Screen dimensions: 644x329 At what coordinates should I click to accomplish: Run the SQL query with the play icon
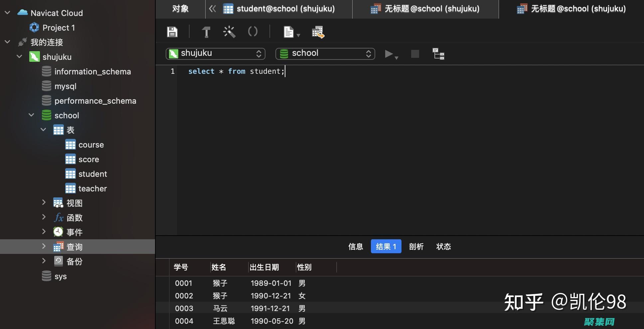[389, 54]
